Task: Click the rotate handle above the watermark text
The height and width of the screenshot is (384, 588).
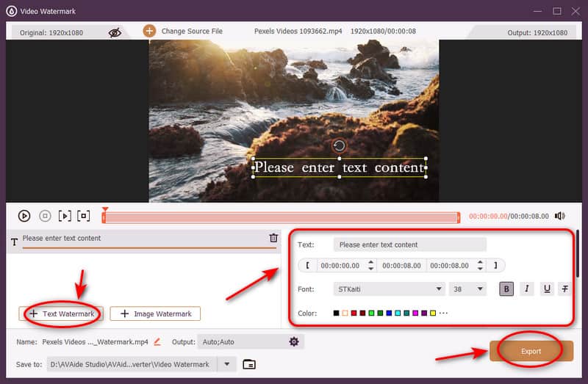Action: click(x=339, y=145)
